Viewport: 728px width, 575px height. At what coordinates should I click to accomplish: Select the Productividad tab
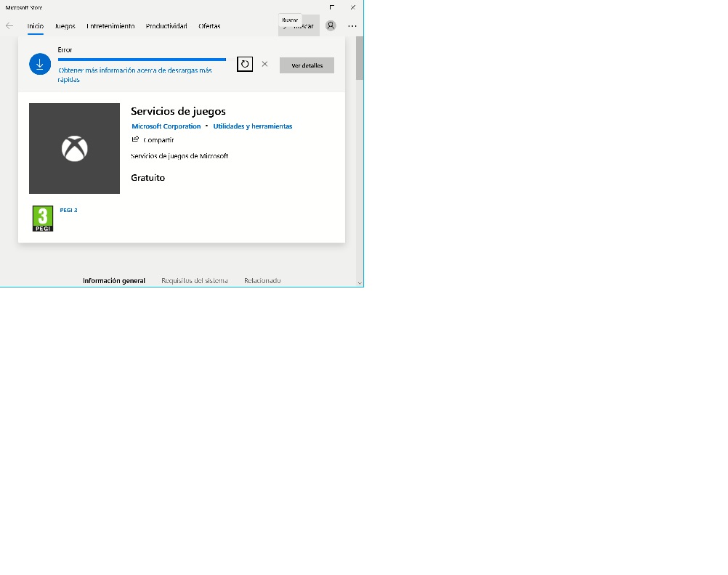[x=166, y=26]
